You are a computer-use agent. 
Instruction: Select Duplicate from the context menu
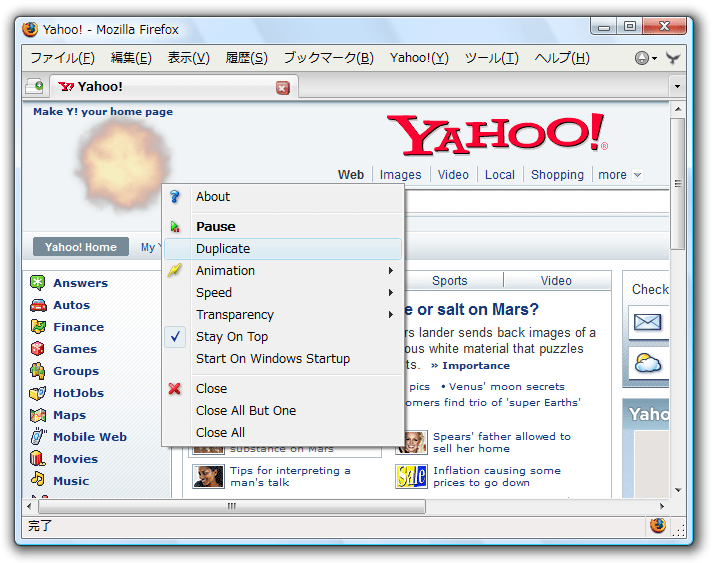coord(283,249)
